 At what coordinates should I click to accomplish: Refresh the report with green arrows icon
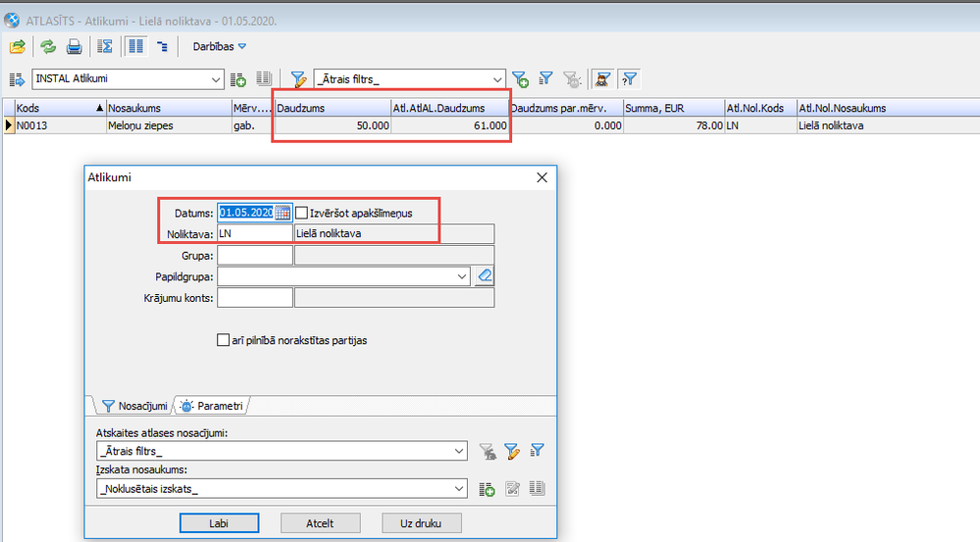(47, 46)
